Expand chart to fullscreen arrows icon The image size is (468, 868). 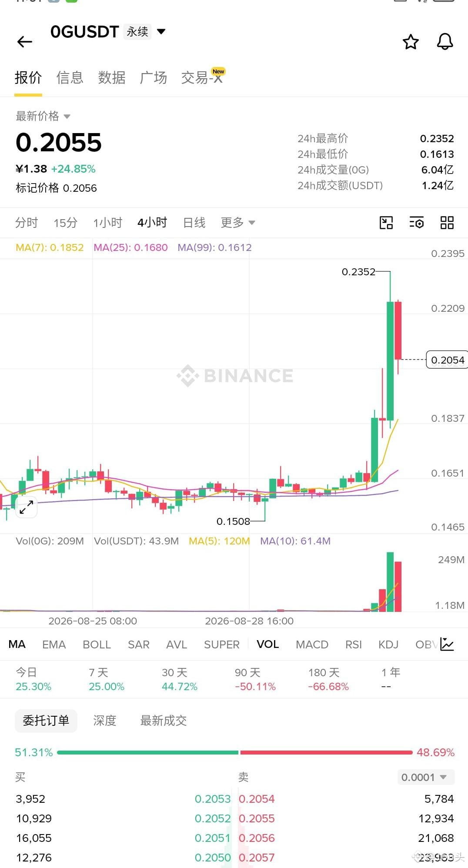27,507
